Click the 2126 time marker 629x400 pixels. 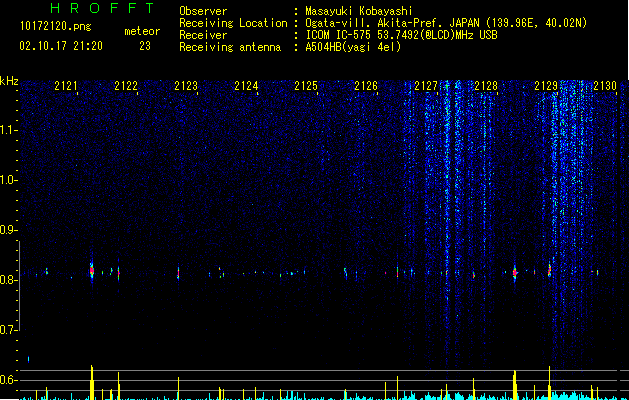[366, 86]
